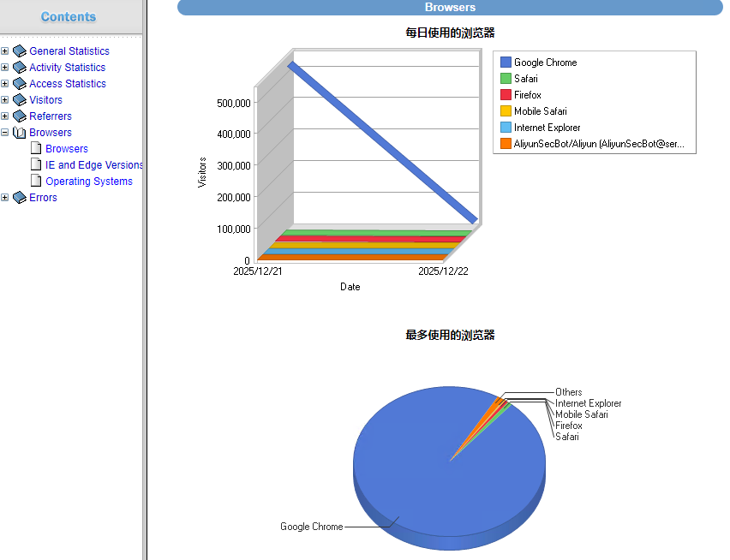Click the page icon next to Operating Systems
Viewport: 730px width, 560px height.
pos(36,181)
